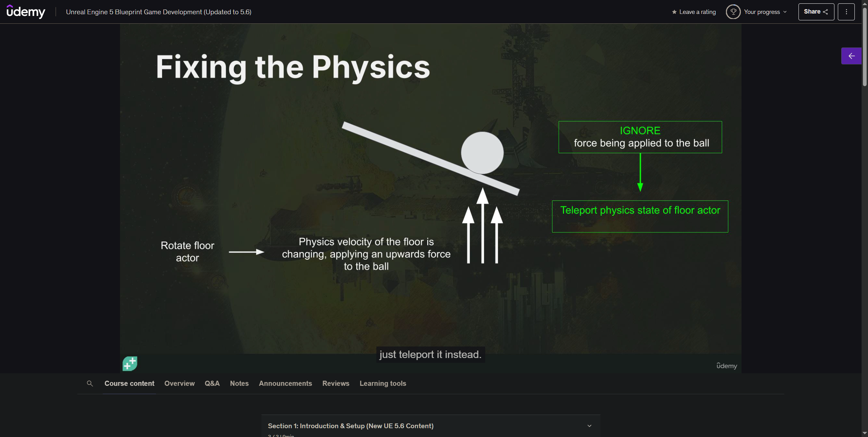Screen dimensions: 868x437
Task: Select the Notes tab
Action: pyautogui.click(x=239, y=383)
